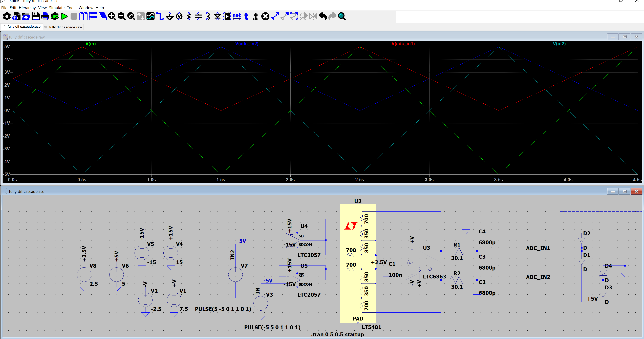
Task: Select the diode component tool
Action: 217,16
